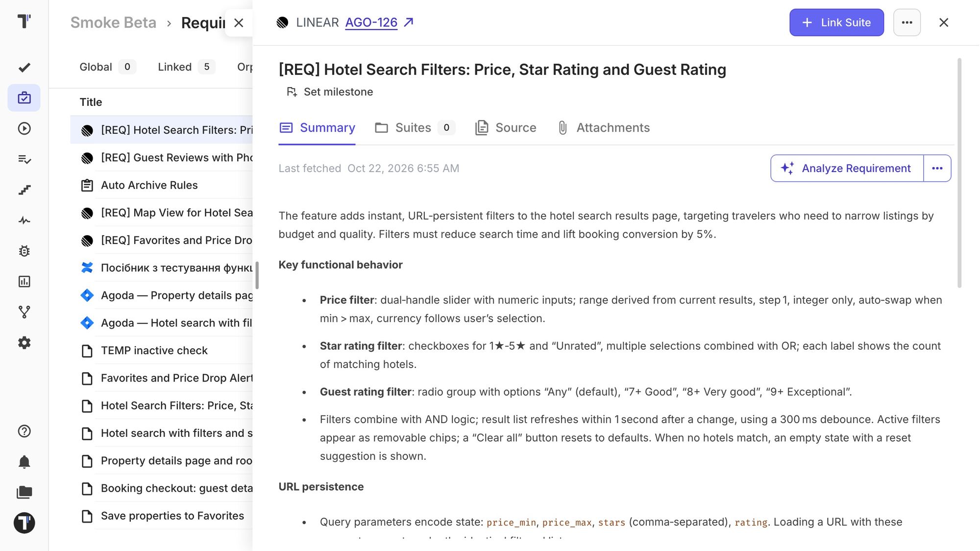980x551 pixels.
Task: Open the play-circle test runs sidebar icon
Action: pos(24,128)
